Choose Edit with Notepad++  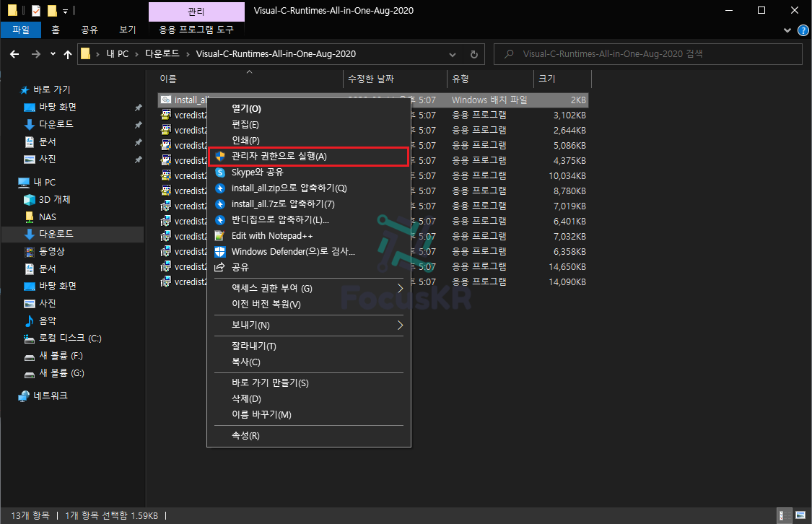point(309,235)
